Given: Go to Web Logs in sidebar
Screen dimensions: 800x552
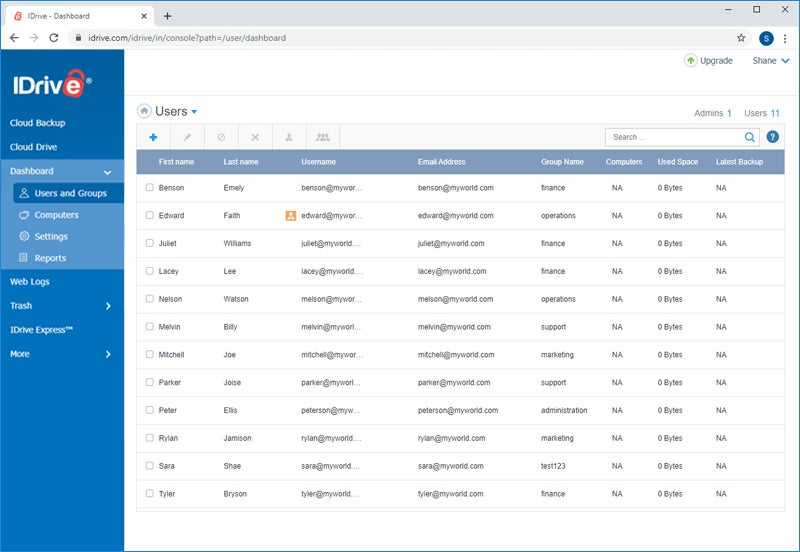Looking at the screenshot, I should [x=30, y=282].
